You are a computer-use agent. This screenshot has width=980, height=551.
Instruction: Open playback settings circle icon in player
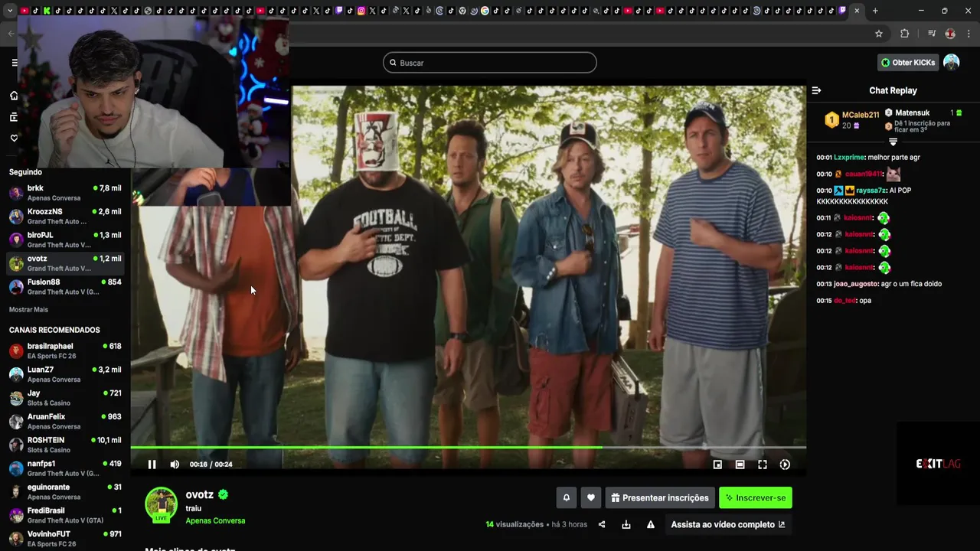coord(785,465)
